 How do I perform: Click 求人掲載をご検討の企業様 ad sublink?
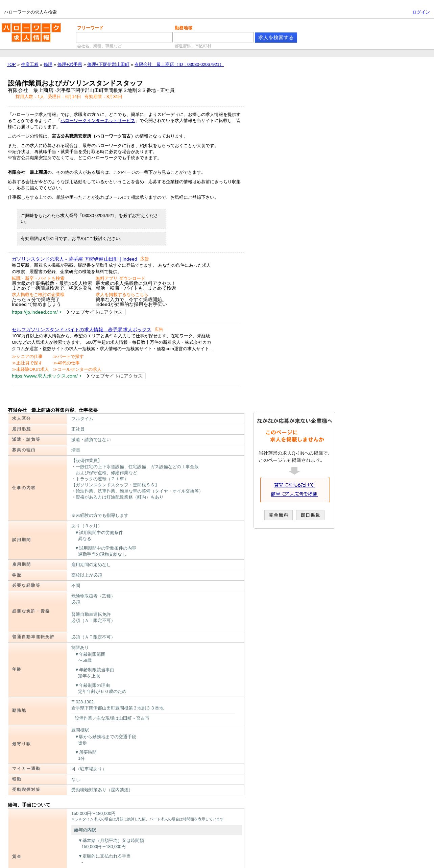(38, 295)
